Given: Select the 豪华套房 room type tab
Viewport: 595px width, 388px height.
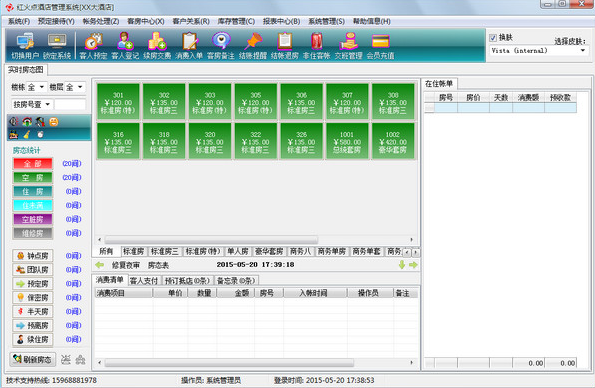Looking at the screenshot, I should [x=269, y=251].
